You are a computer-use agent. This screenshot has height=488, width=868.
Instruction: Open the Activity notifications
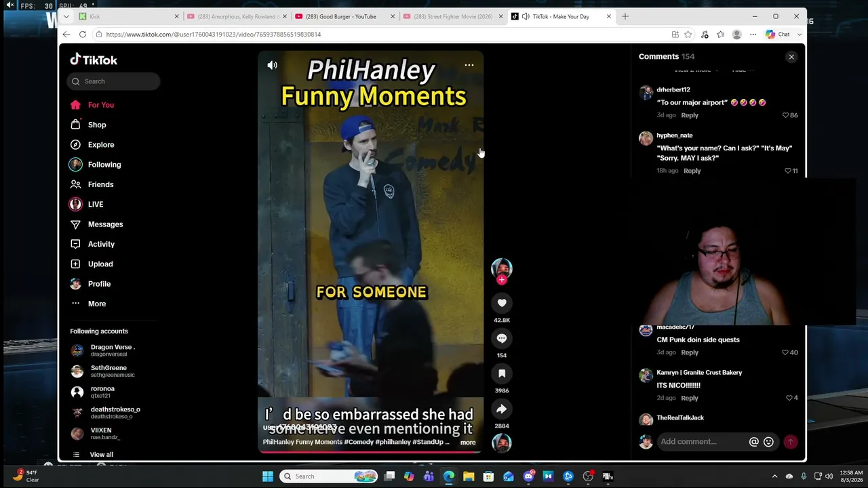point(101,244)
